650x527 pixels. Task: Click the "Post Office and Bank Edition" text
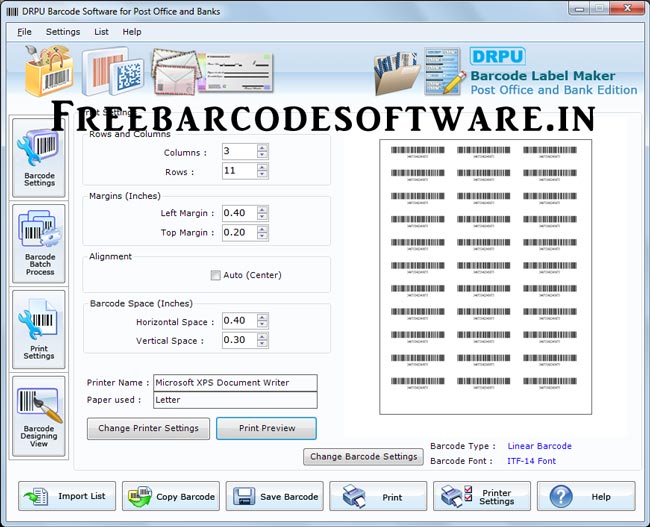(554, 90)
